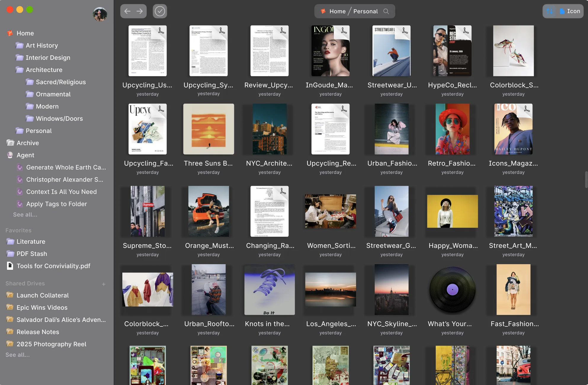Click the search magnifier icon
Screen dimensions: 588x385
point(386,11)
